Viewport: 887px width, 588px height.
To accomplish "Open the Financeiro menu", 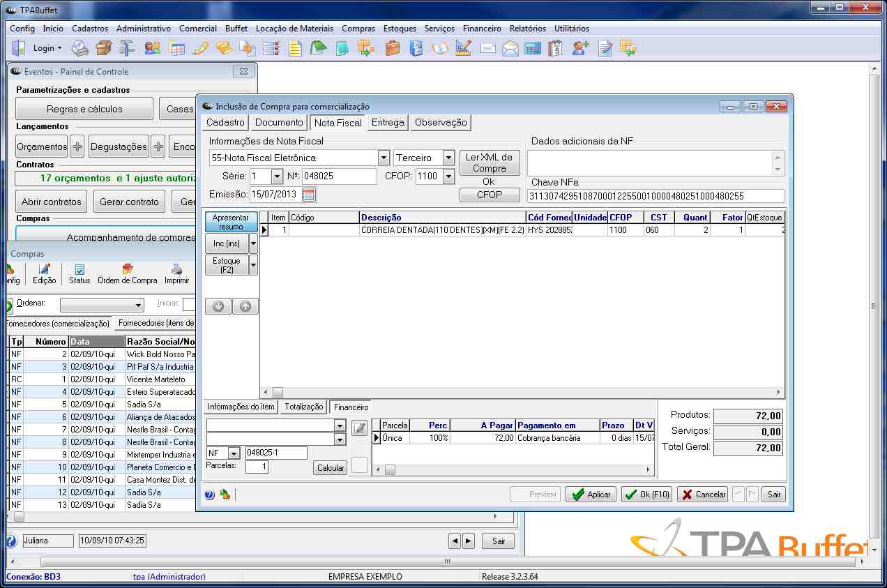I will click(482, 29).
